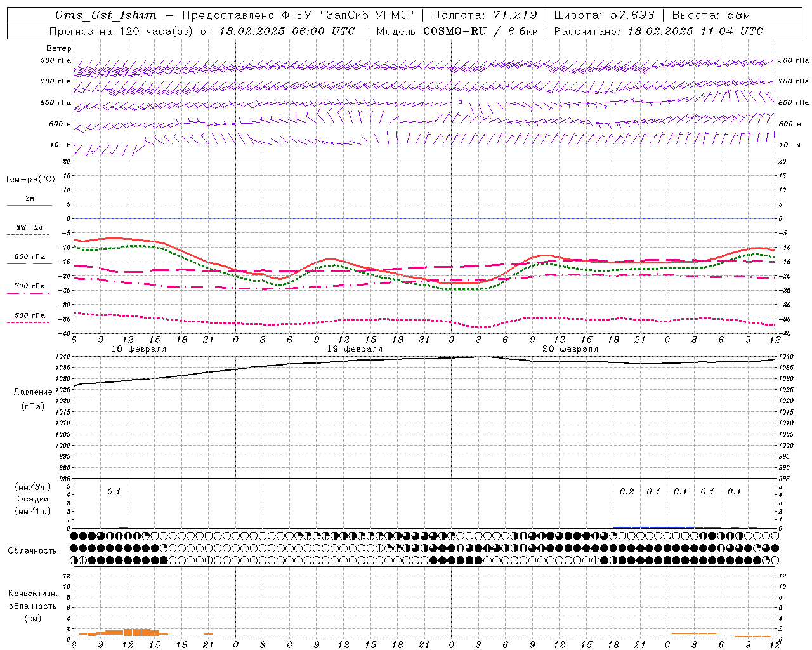This screenshot has width=812, height=650.
Task: Select the elevation text "Высота: 58м"
Action: (711, 15)
